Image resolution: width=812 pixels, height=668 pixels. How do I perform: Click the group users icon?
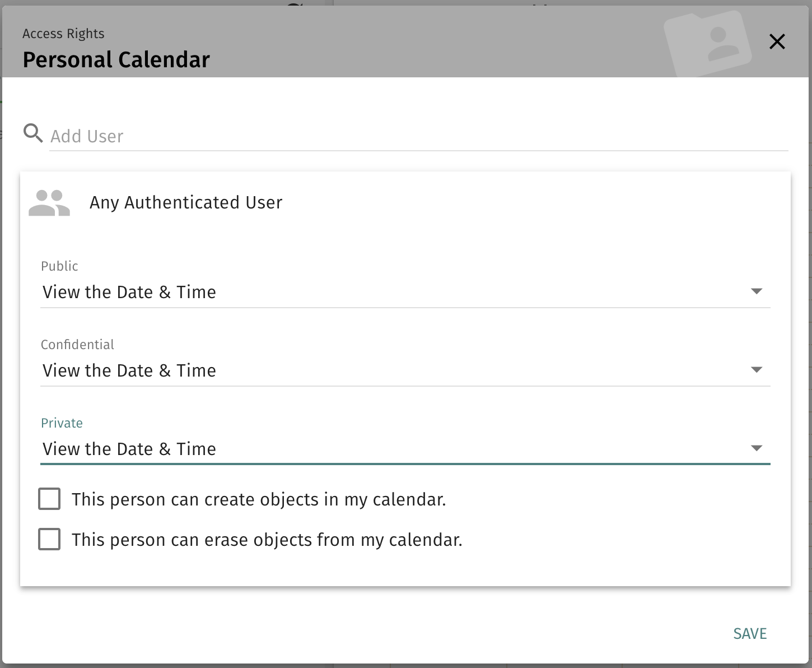49,203
